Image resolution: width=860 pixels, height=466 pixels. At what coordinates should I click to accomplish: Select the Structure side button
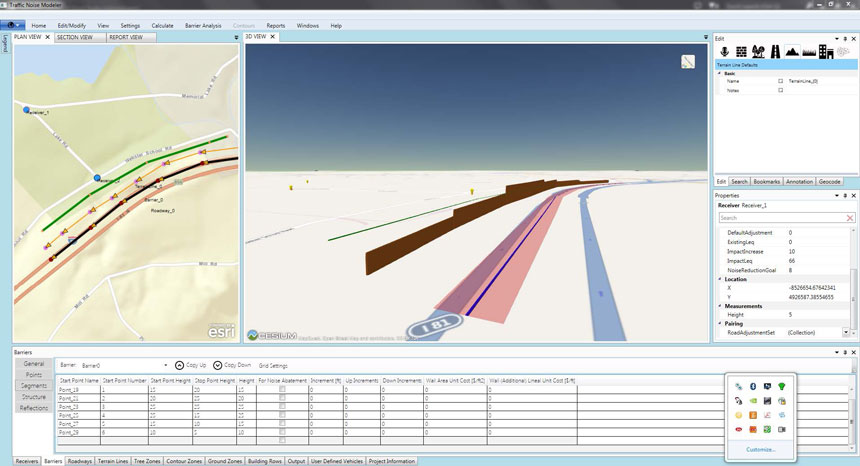34,397
